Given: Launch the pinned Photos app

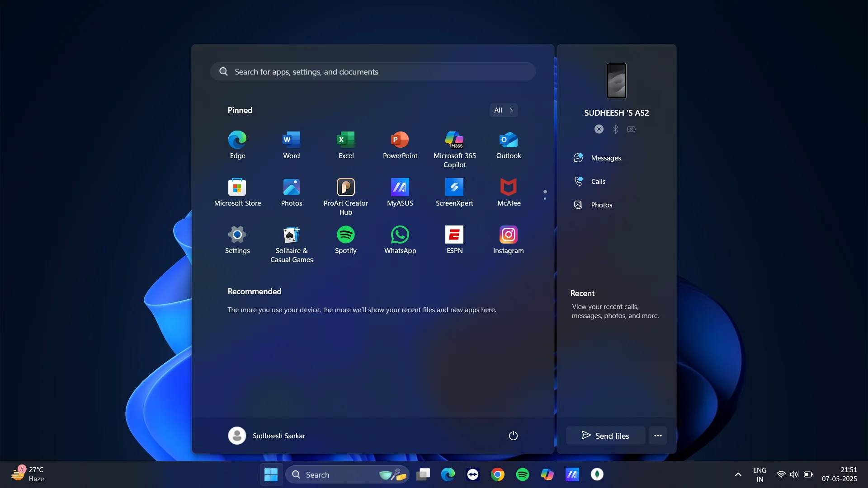Looking at the screenshot, I should point(292,193).
